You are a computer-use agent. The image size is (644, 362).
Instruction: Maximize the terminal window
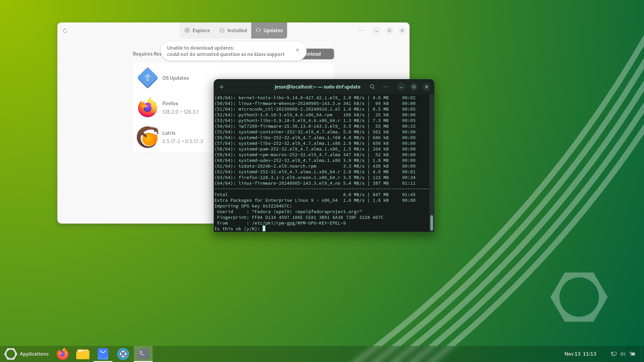414,87
